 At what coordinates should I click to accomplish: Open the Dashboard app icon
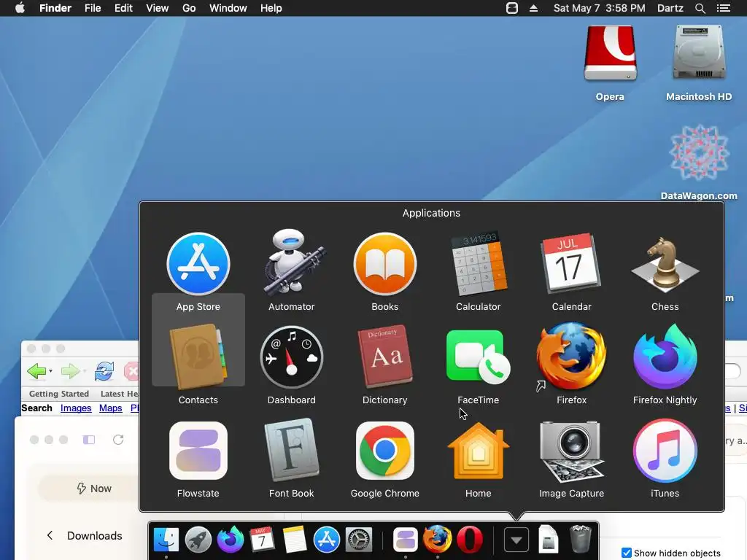point(292,357)
